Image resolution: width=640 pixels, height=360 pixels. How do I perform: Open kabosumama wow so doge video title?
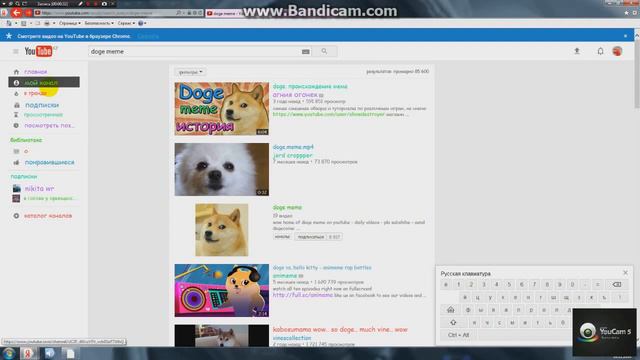click(340, 329)
